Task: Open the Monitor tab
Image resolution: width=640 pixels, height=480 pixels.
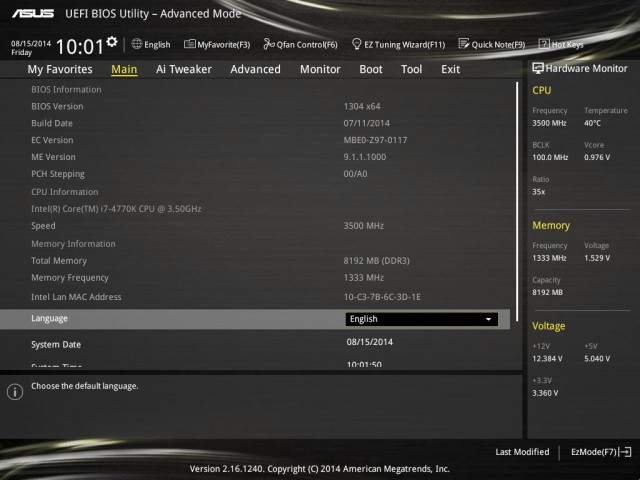Action: pos(320,69)
